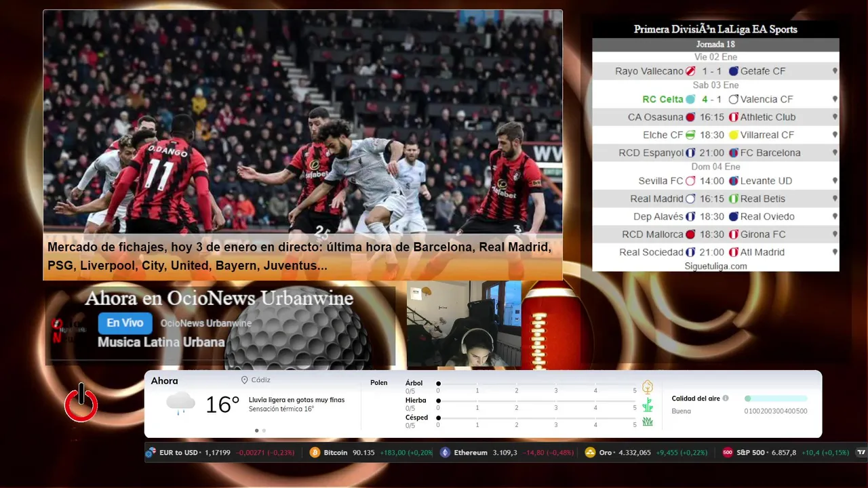Click the Getafe CF crest icon
The height and width of the screenshot is (488, 868).
734,71
